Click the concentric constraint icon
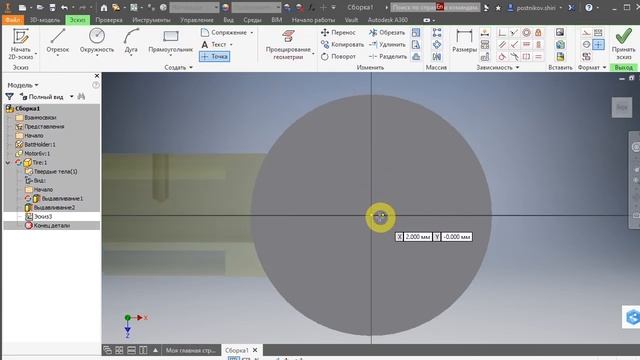Image resolution: width=640 pixels, height=360 pixels. (527, 33)
